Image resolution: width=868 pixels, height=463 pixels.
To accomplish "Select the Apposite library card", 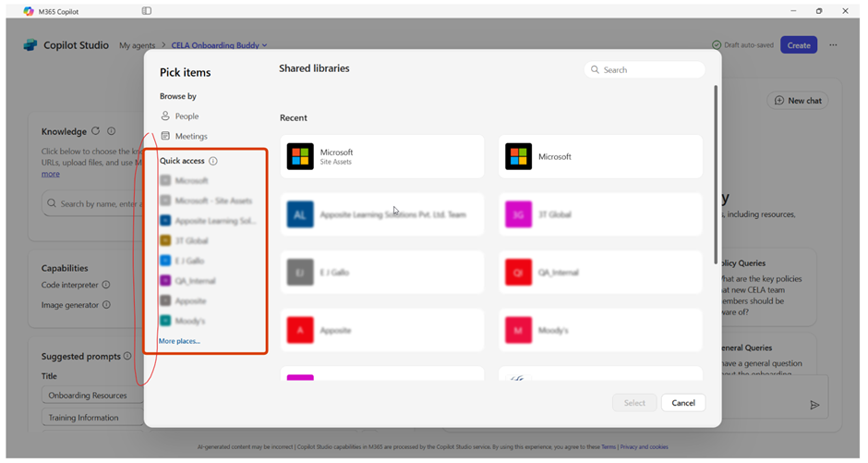I will click(x=382, y=330).
